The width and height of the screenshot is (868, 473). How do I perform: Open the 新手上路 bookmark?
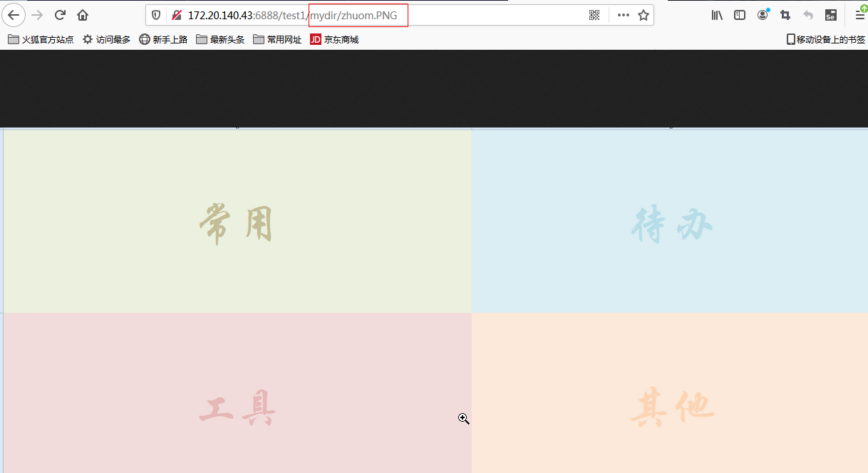(163, 39)
